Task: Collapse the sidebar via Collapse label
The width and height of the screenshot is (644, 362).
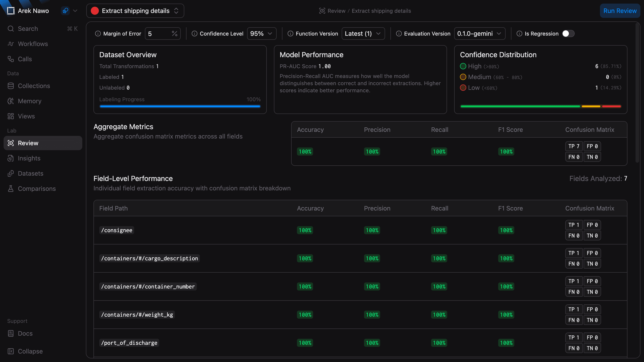Action: click(x=30, y=351)
